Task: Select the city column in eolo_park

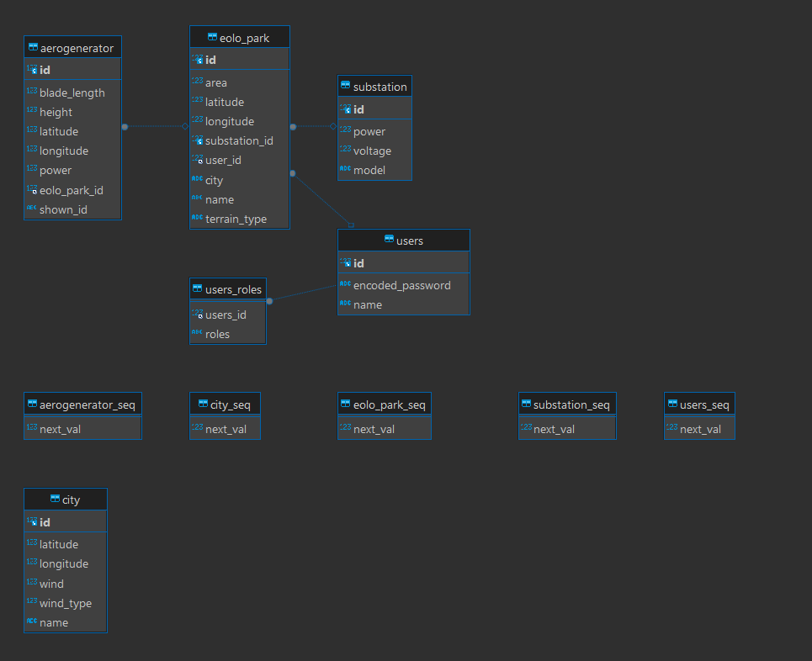Action: (x=240, y=180)
